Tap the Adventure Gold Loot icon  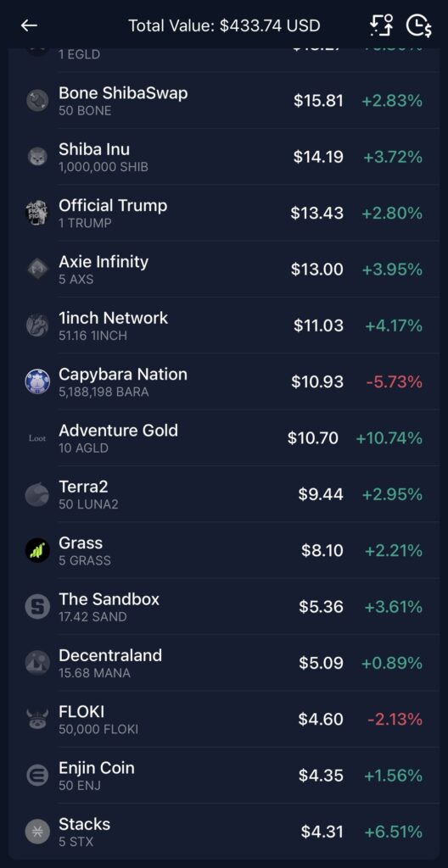[37, 438]
